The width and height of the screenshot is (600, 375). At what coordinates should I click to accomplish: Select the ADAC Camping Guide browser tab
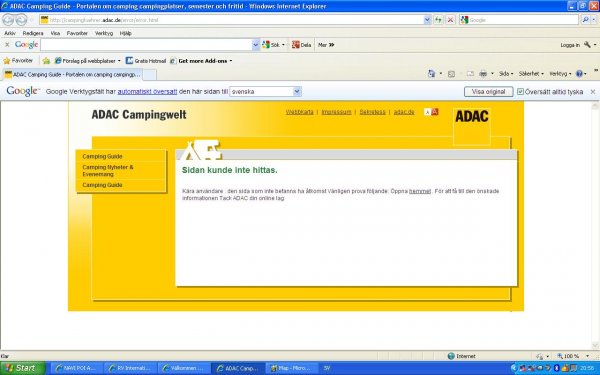[x=73, y=75]
